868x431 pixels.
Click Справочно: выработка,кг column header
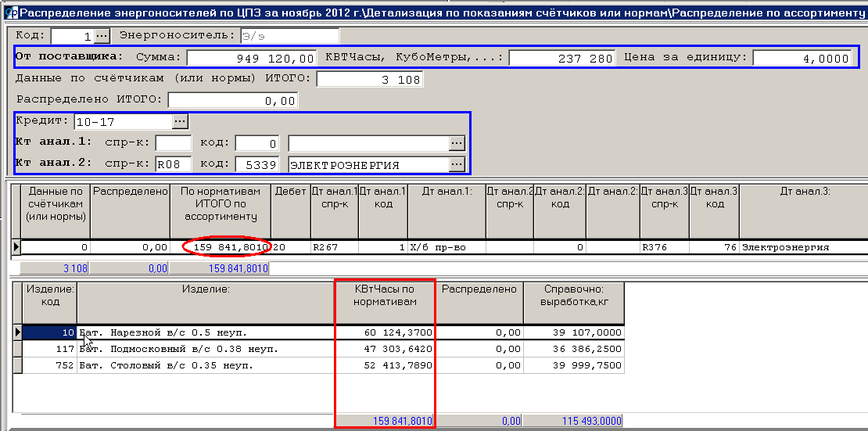pos(573,303)
